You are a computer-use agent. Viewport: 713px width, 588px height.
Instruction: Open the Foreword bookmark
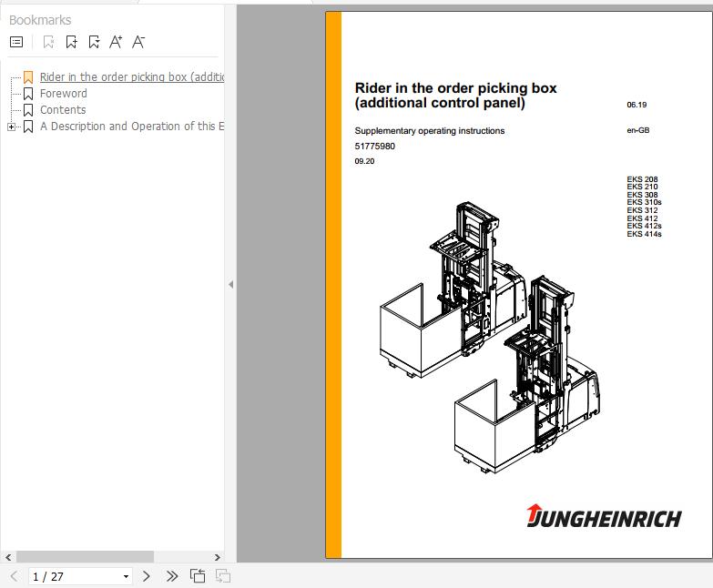tap(63, 93)
